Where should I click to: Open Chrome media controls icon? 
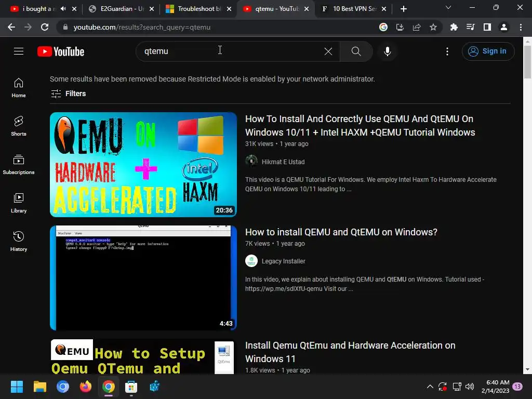coord(470,27)
